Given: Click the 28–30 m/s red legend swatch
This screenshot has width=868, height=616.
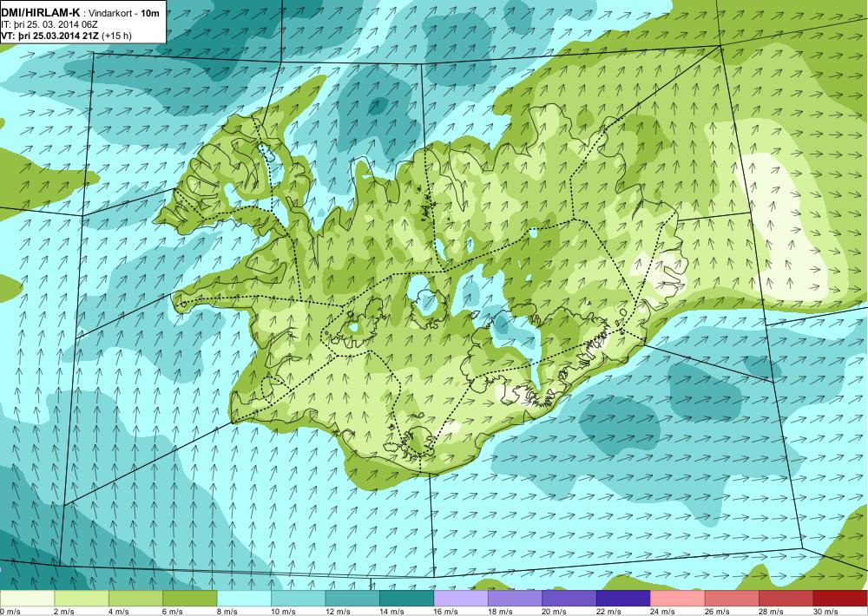Looking at the screenshot, I should click(786, 599).
